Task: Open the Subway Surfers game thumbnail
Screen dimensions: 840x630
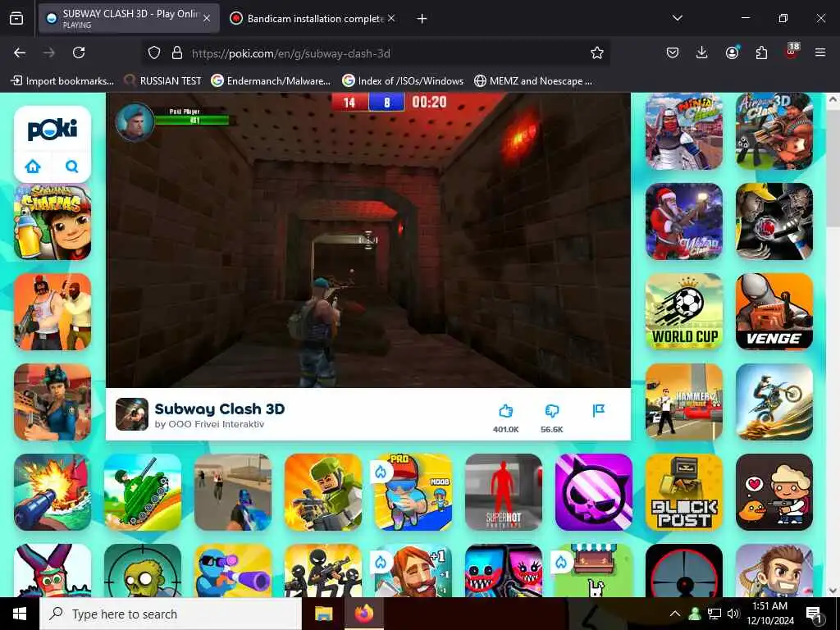Action: click(52, 221)
